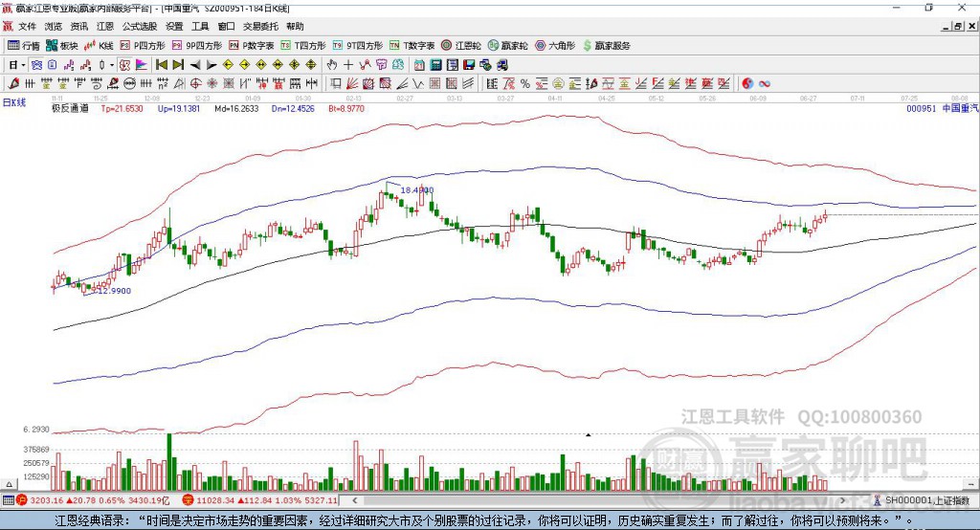This screenshot has height=530, width=980.
Task: Open the 窗口 menu
Action: [x=226, y=26]
